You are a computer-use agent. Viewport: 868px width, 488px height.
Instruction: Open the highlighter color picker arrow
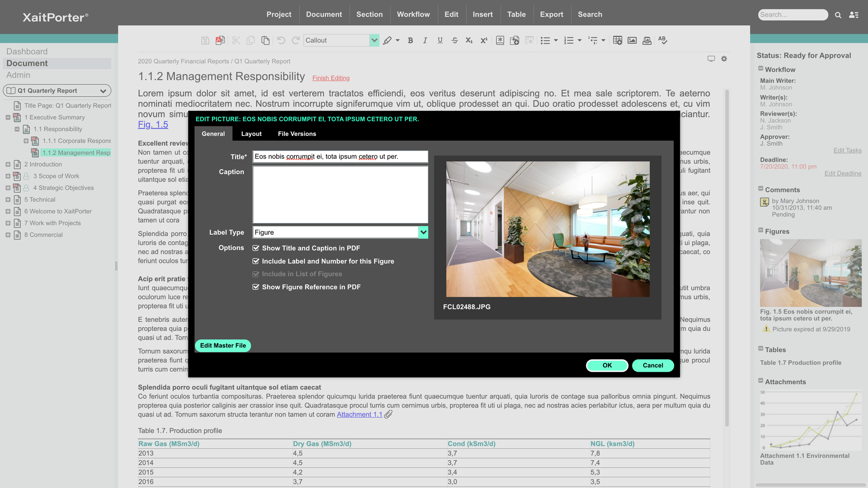click(x=398, y=41)
